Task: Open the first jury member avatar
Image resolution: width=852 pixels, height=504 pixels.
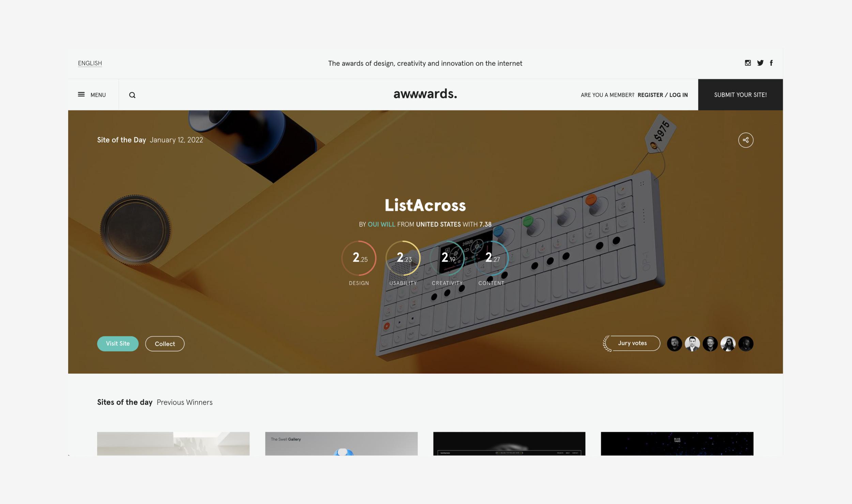Action: coord(674,344)
